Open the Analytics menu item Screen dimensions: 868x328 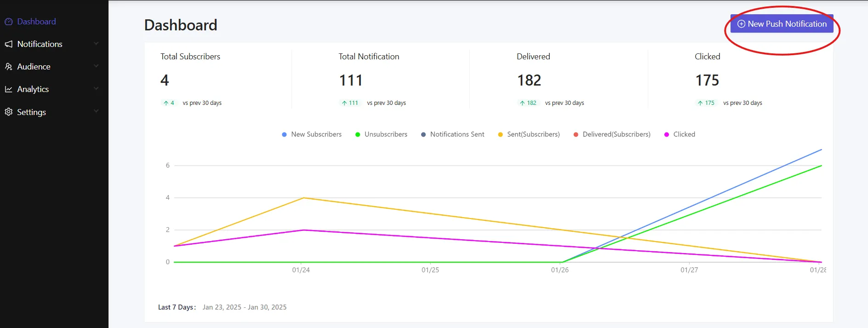coord(33,89)
